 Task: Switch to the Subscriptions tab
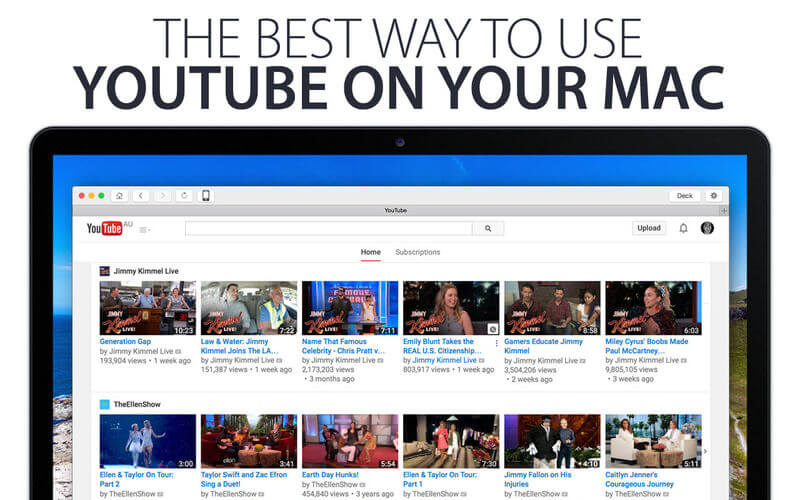click(x=417, y=252)
